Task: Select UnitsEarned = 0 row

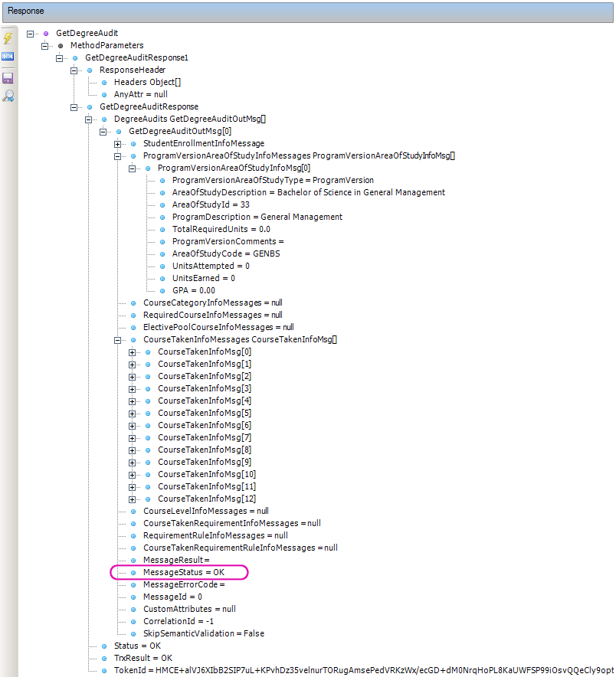Action: (204, 278)
